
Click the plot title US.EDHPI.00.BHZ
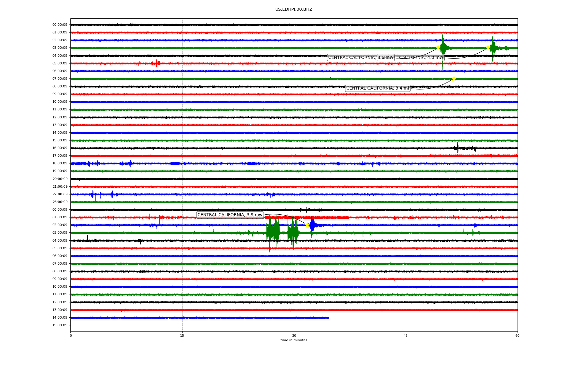tap(293, 10)
